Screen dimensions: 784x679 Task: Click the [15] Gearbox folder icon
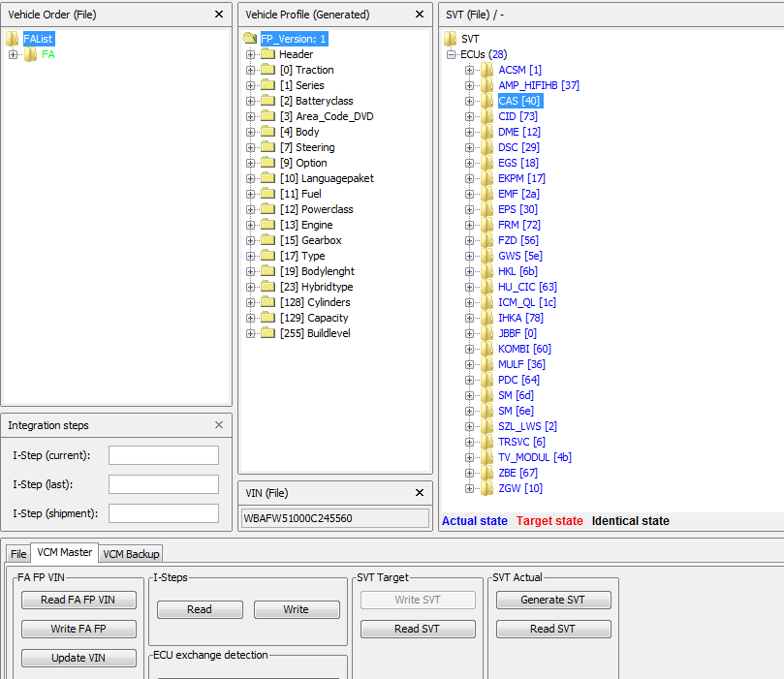point(268,240)
